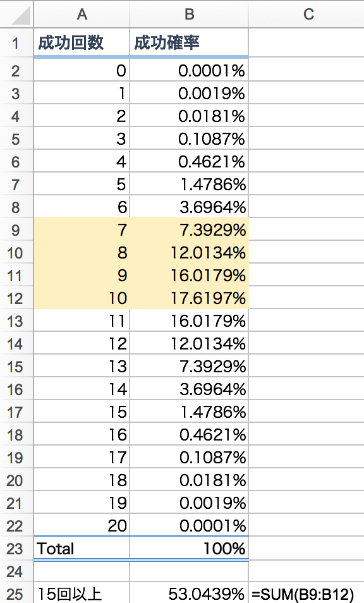The width and height of the screenshot is (364, 603).
Task: Click the select-all corner triangle
Action: pos(17,15)
